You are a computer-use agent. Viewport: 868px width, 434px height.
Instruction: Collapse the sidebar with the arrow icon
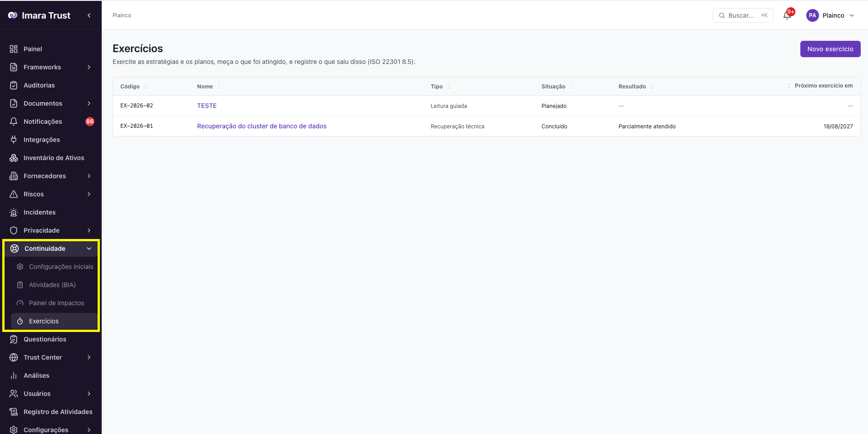tap(89, 15)
